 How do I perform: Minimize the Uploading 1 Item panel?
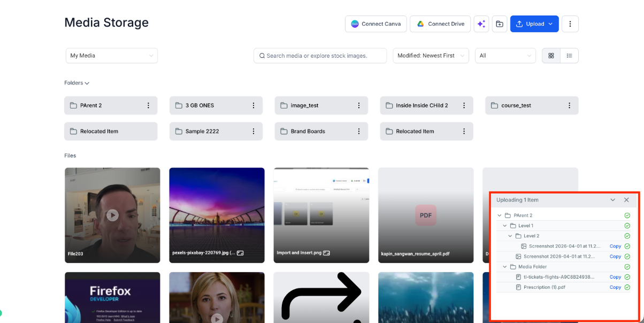click(613, 200)
